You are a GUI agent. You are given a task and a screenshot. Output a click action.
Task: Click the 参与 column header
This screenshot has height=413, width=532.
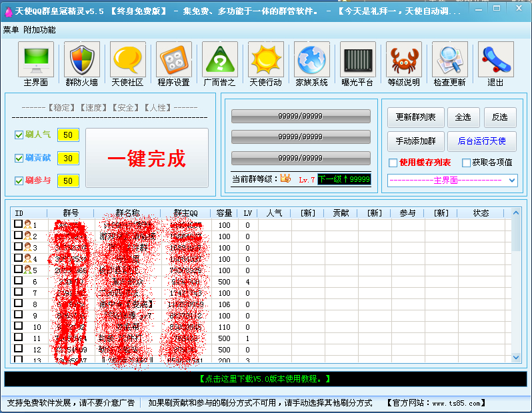click(x=407, y=213)
